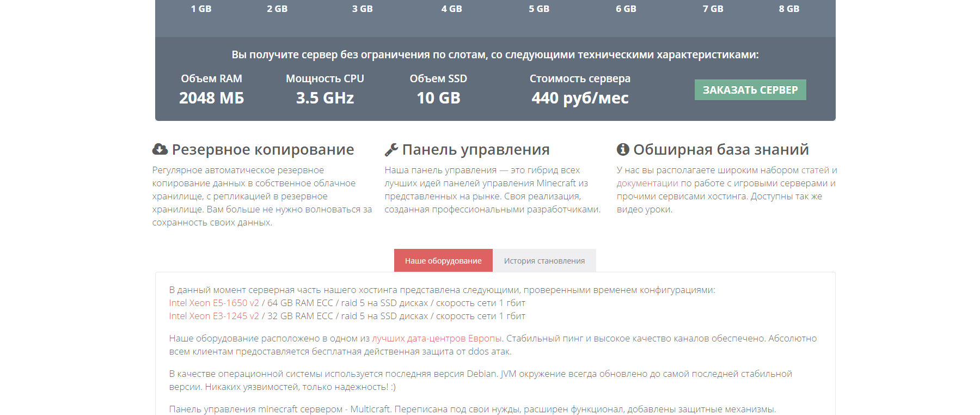Click the info circle icon beside Обширная база знаний
980x415 pixels.
click(x=623, y=149)
